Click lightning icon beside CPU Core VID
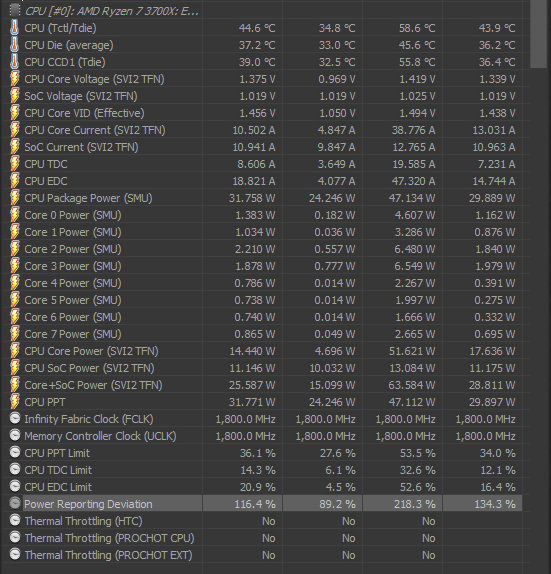Viewport: 551px width, 574px height. pyautogui.click(x=15, y=113)
